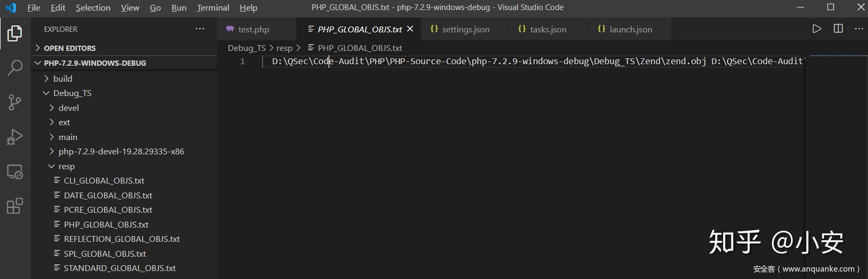868x279 pixels.
Task: Open Explorer's more actions ellipsis
Action: [199, 29]
